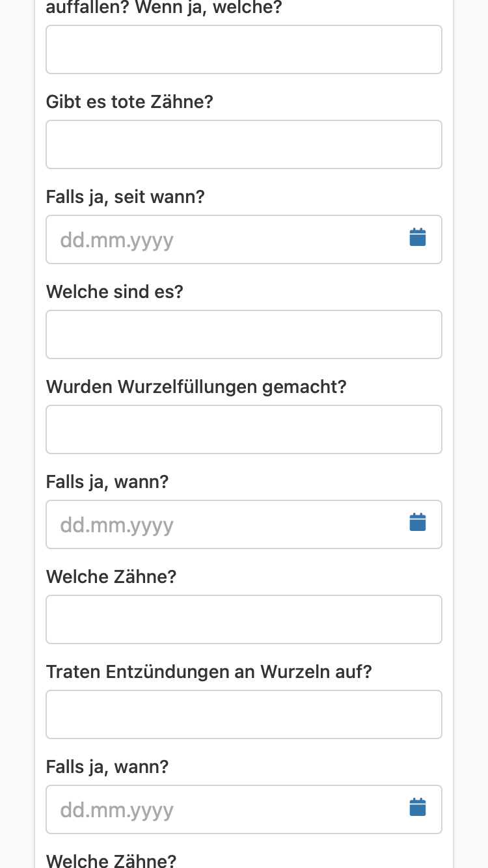Viewport: 488px width, 868px height.
Task: Open calendar icon below Wurzelfüllungen question
Action: pos(418,522)
